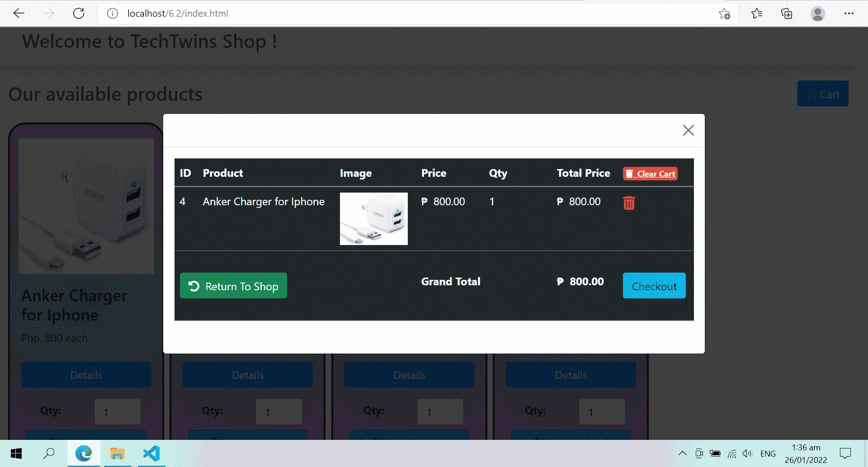
Task: Open the volume speaker tray icon
Action: 748,453
